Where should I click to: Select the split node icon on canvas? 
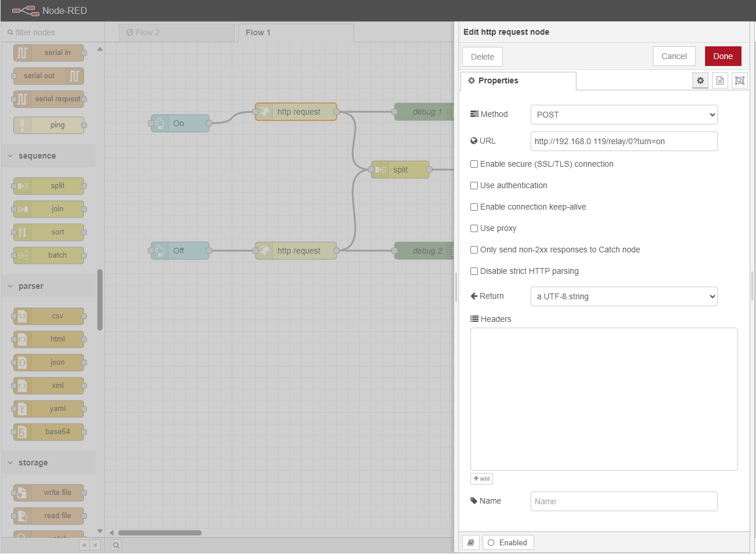coord(380,170)
